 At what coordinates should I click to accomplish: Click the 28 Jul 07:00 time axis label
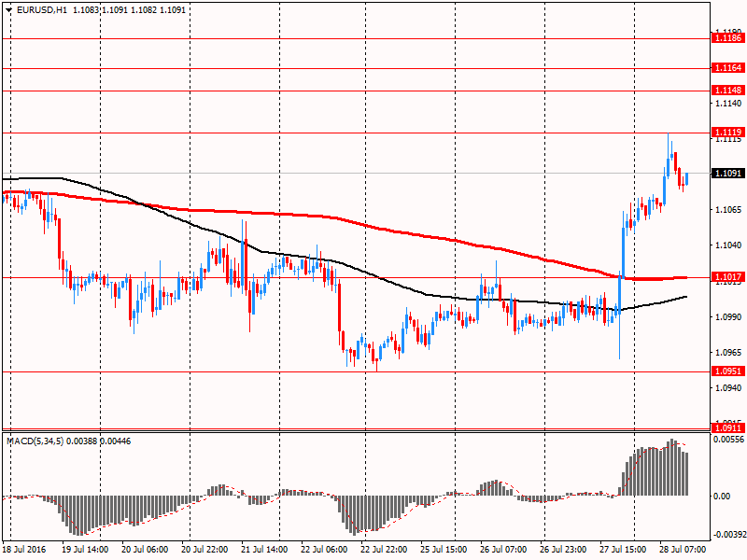point(684,550)
